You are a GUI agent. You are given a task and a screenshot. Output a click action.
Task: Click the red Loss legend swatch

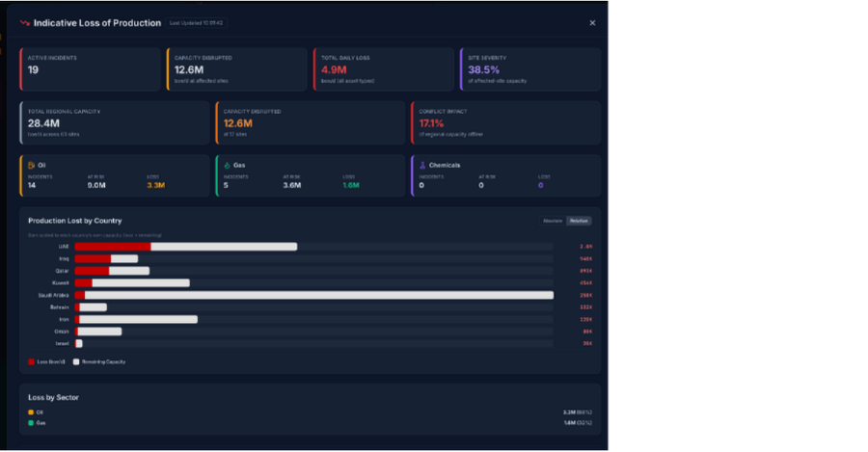coord(31,361)
